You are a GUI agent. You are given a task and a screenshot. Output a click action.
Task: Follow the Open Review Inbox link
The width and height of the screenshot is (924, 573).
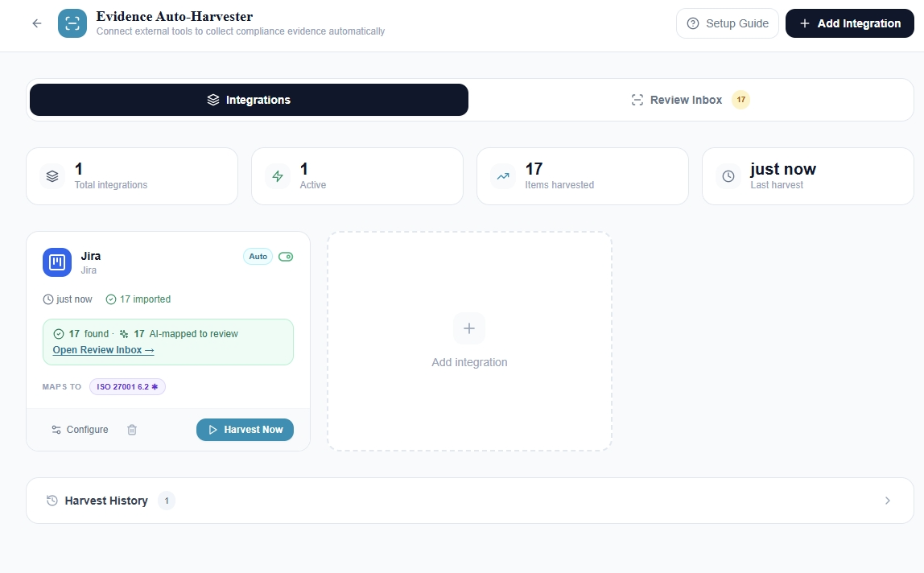pos(103,349)
